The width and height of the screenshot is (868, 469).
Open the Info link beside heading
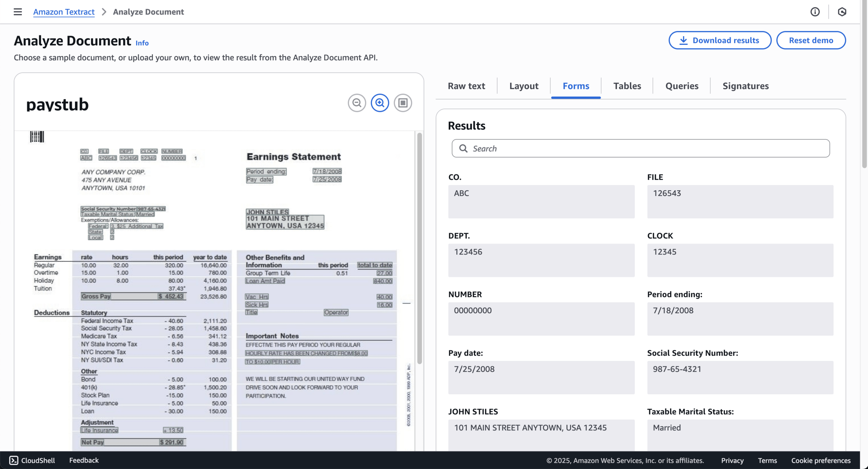tap(142, 43)
